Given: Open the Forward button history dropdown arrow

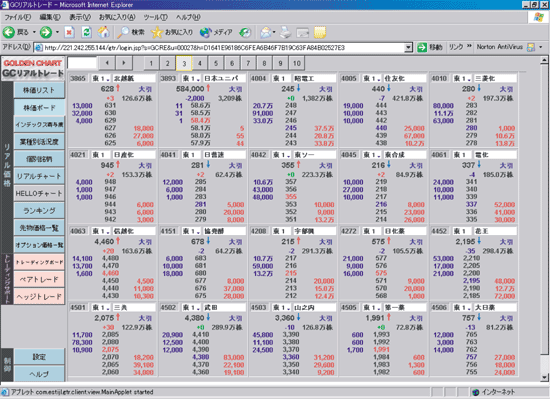Looking at the screenshot, I should point(57,32).
